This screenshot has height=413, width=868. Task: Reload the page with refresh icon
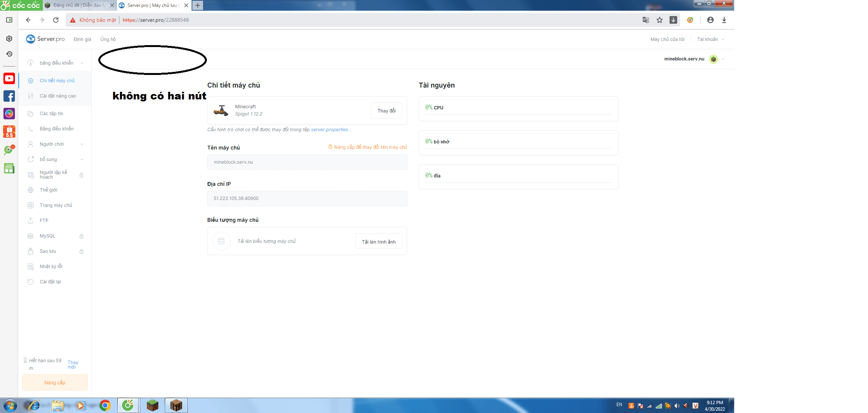pyautogui.click(x=56, y=20)
